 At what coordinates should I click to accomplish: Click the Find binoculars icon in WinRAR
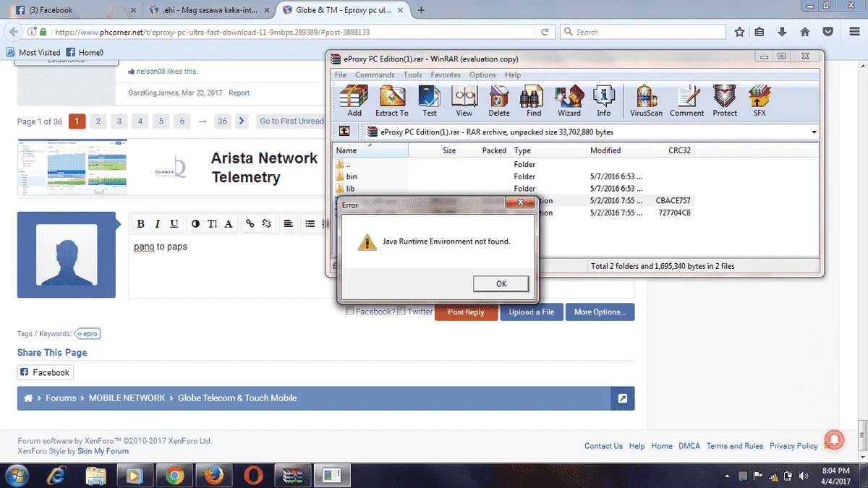(534, 100)
